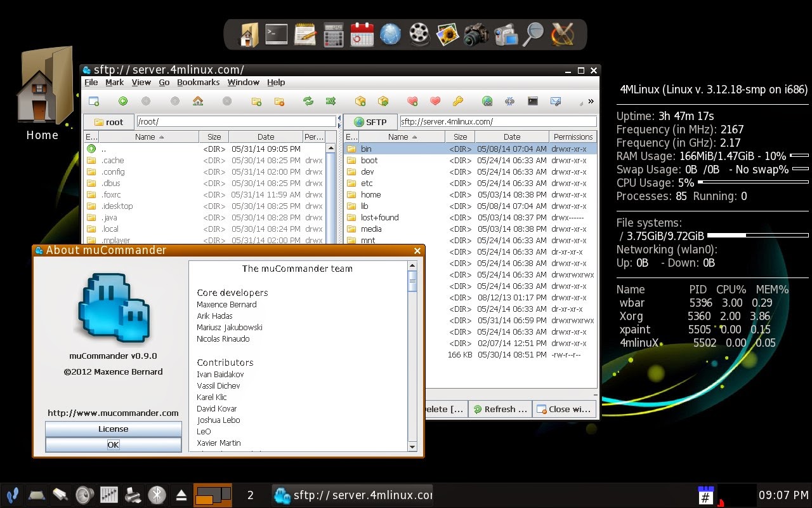Viewport: 812px width, 508px height.
Task: Open the Go menu
Action: (x=164, y=82)
